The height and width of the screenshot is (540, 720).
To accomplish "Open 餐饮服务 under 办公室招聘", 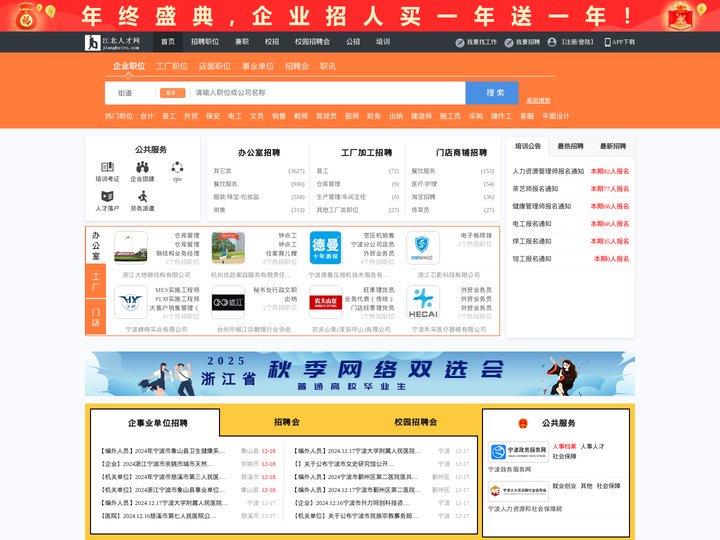I will coord(225,184).
